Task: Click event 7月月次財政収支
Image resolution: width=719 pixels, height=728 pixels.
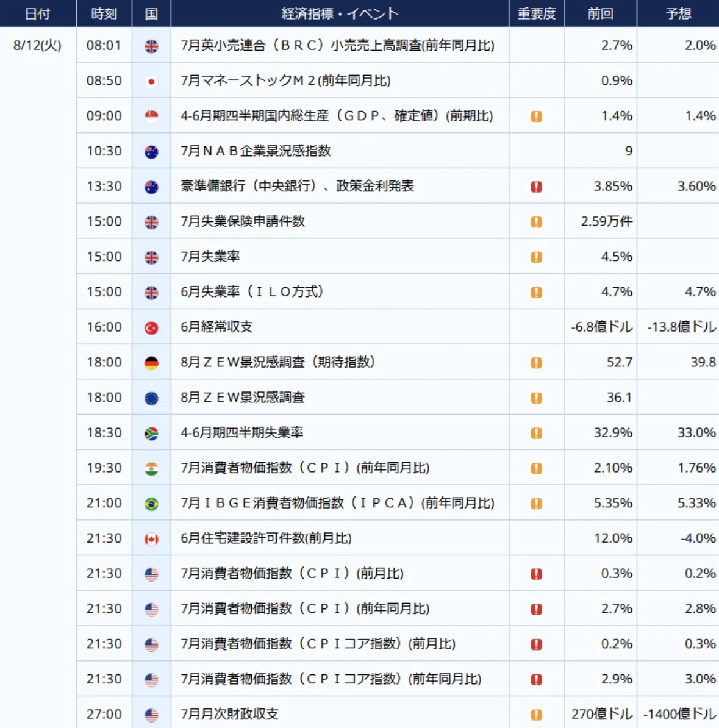Action: tap(229, 714)
